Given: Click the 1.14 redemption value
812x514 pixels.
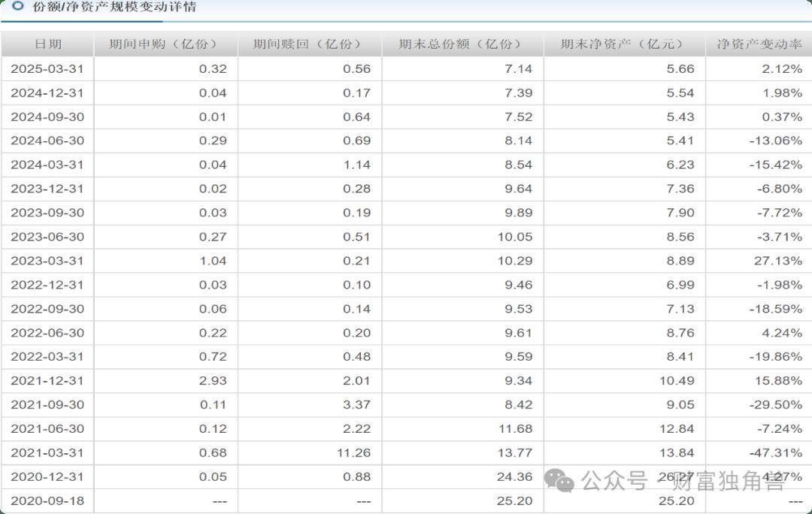Looking at the screenshot, I should click(357, 165).
